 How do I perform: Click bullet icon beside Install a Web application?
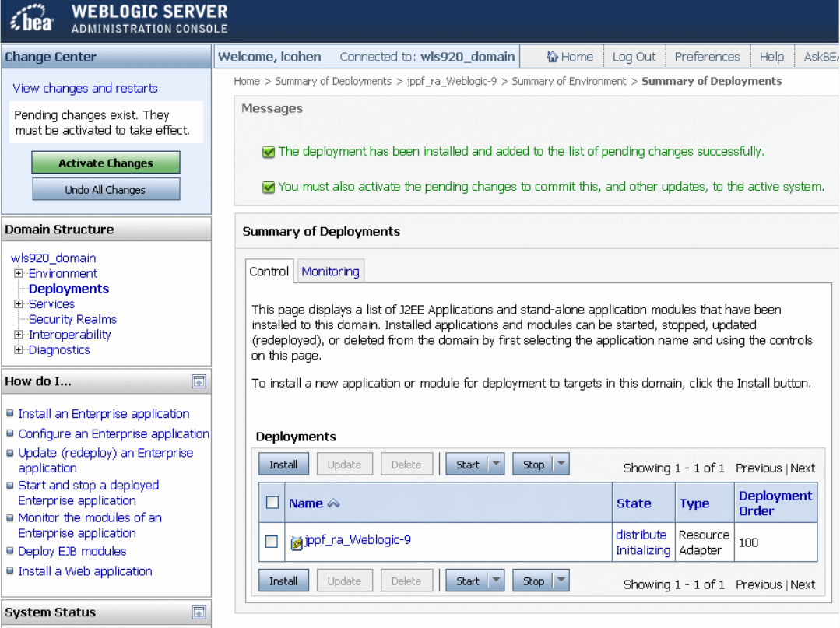coord(9,570)
